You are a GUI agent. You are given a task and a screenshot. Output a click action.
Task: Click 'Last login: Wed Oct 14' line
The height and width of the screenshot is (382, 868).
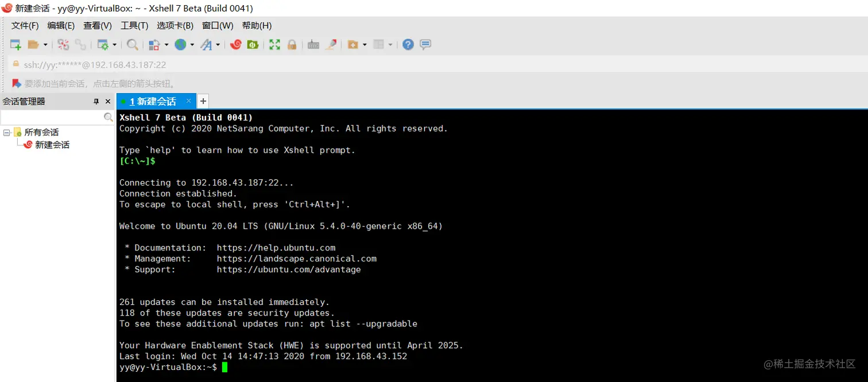263,356
